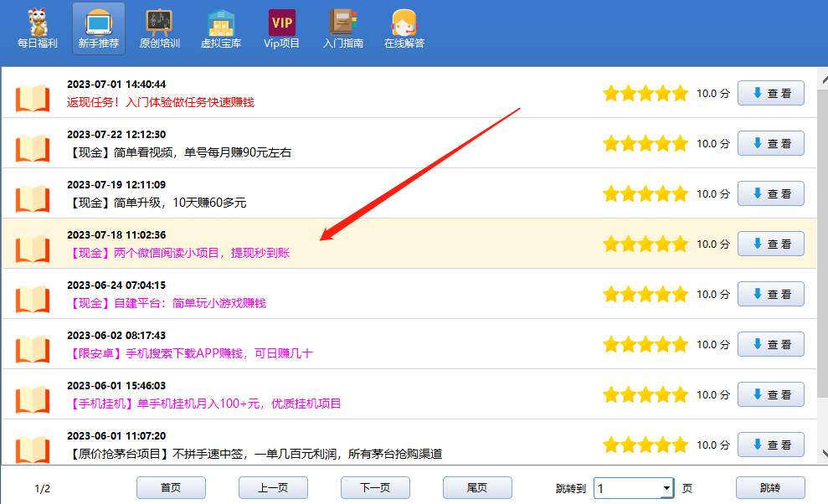Select title 两个微信阅读小项目，提现秒到账
Screen dimensions: 828x504
pyautogui.click(x=178, y=253)
